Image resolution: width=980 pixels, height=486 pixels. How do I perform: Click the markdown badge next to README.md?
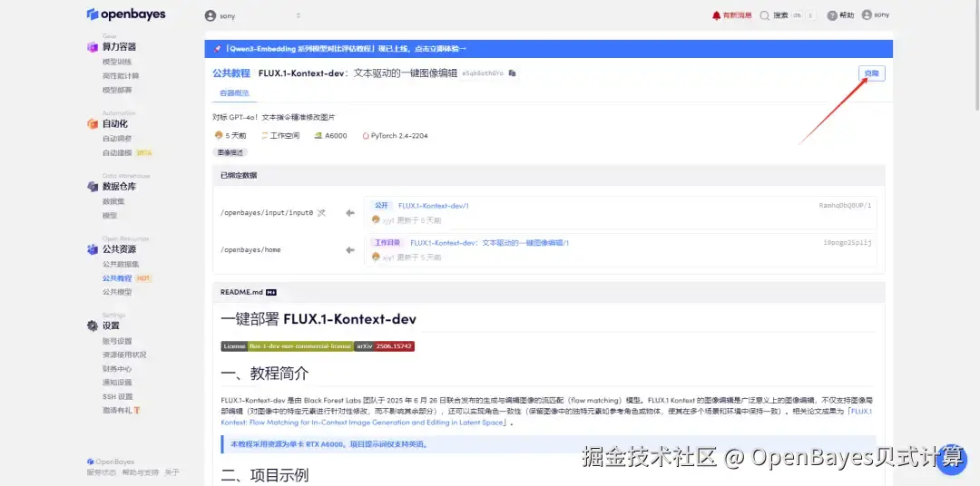tap(271, 292)
